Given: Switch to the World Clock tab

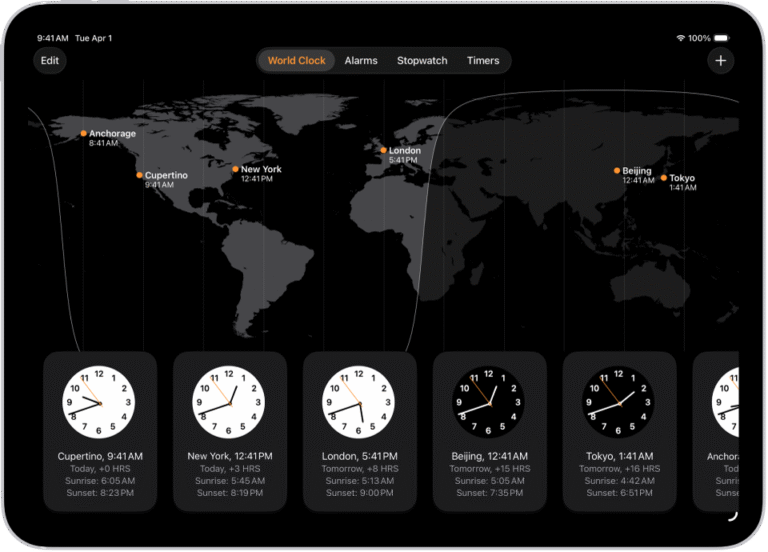Looking at the screenshot, I should tap(296, 61).
